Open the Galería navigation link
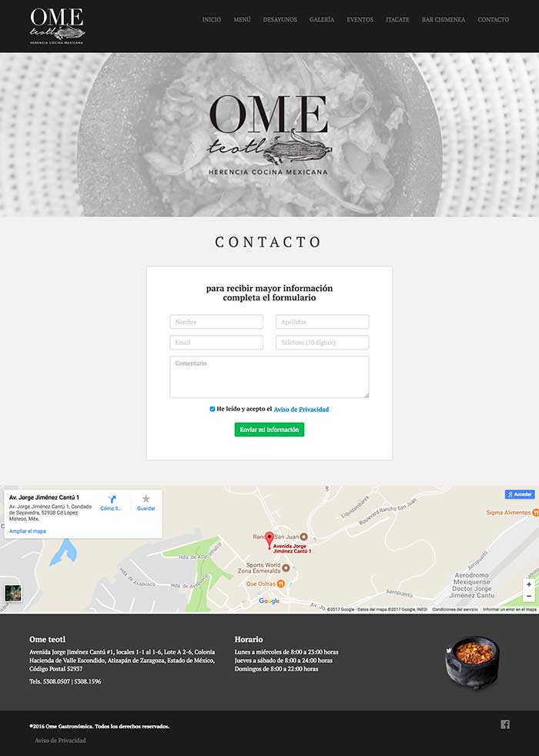This screenshot has width=539, height=756. [x=322, y=20]
